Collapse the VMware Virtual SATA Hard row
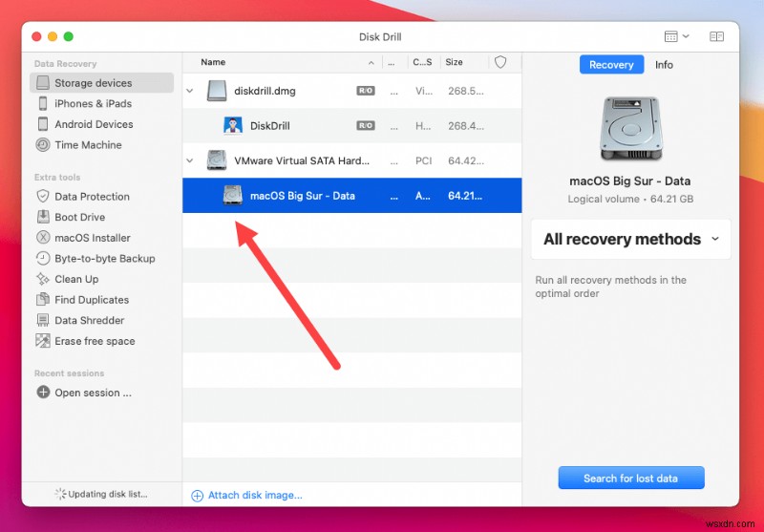Screen dimensions: 764x532 click(190, 160)
